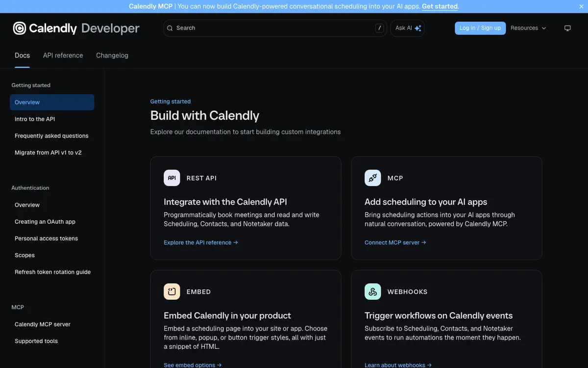Click Trigger workflows on Calendly events title
The image size is (588, 368).
pyautogui.click(x=439, y=315)
